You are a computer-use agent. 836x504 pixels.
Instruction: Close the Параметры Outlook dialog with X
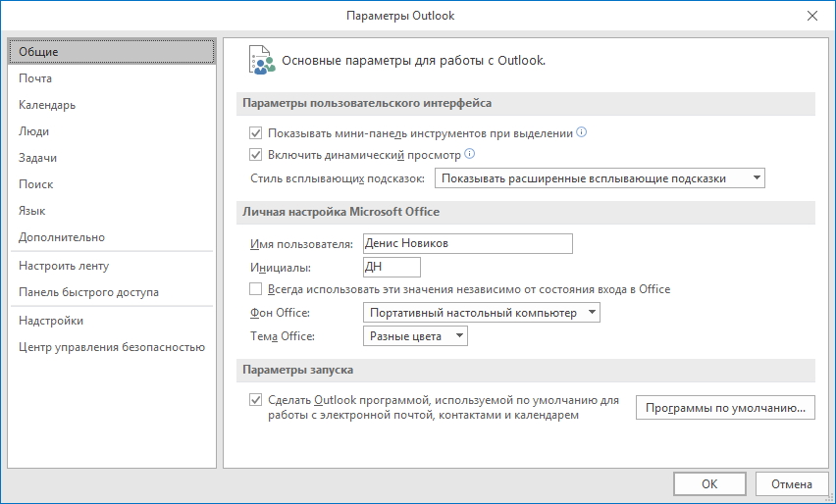[x=812, y=16]
